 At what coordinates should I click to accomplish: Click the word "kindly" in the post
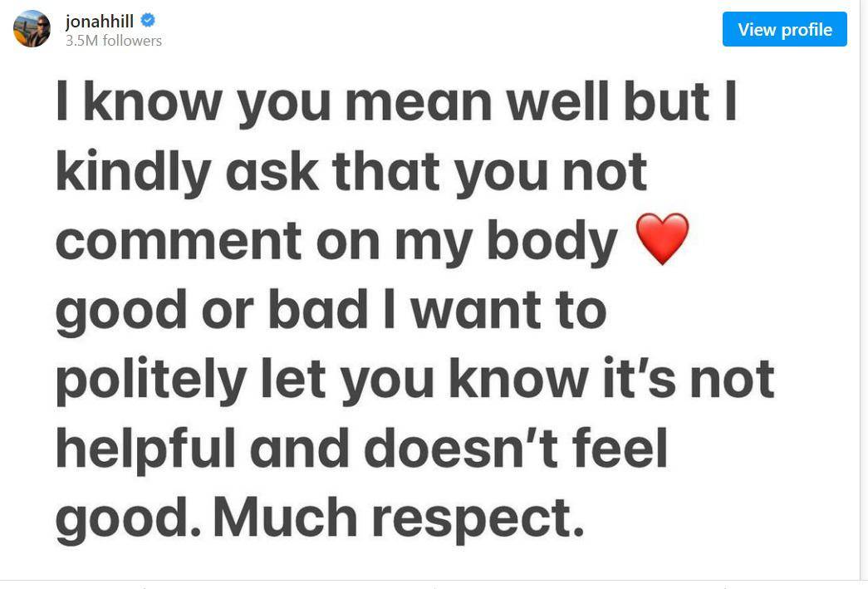pyautogui.click(x=132, y=172)
